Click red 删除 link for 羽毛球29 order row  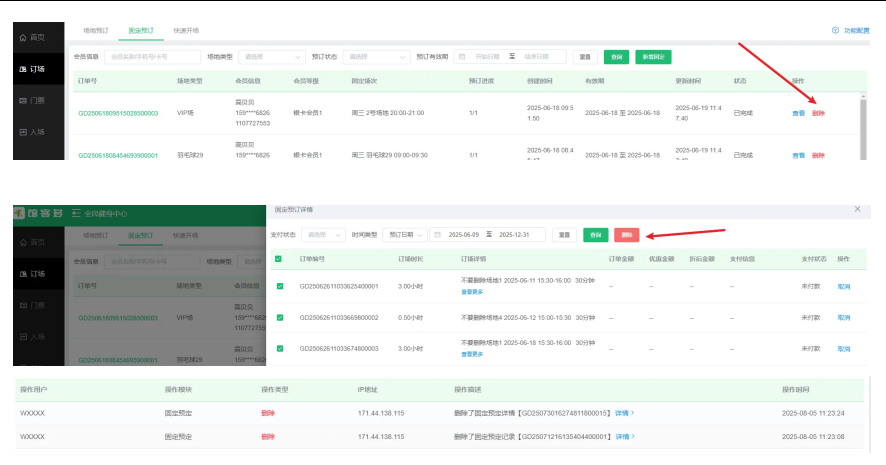(818, 155)
